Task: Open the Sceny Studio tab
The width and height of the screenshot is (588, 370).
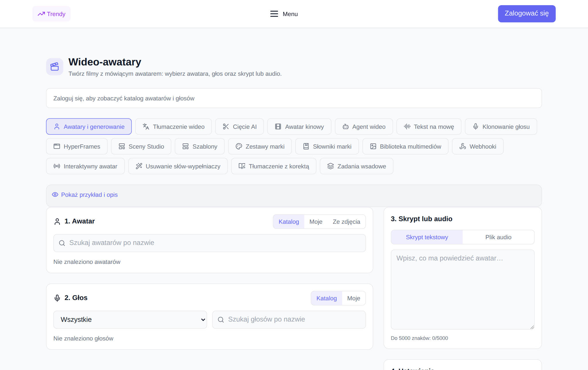Action: coord(141,146)
